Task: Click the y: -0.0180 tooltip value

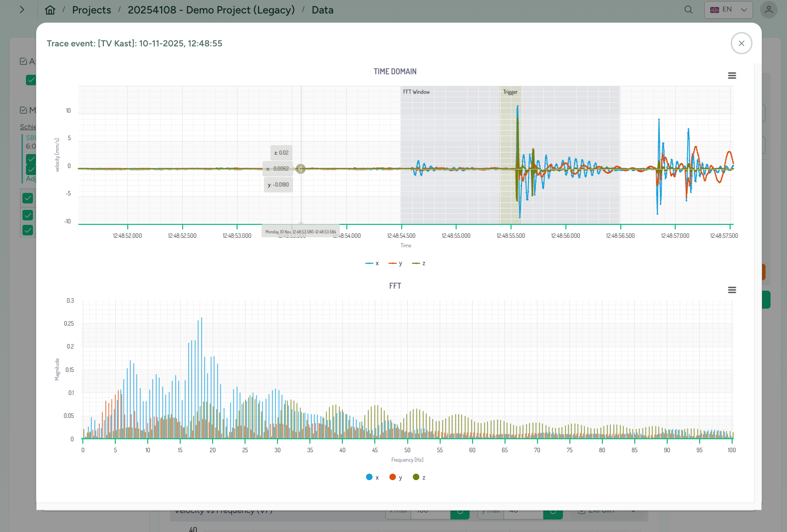Action: (x=278, y=184)
